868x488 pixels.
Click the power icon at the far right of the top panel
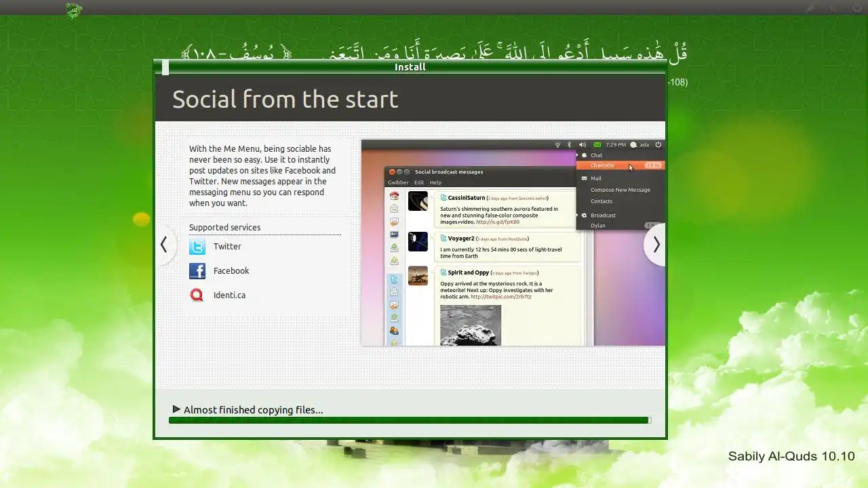[857, 9]
